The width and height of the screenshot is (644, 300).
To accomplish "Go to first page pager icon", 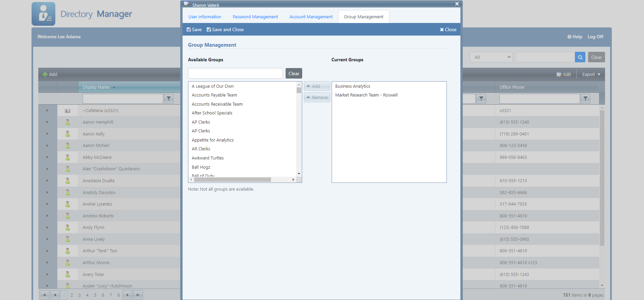I will point(44,295).
